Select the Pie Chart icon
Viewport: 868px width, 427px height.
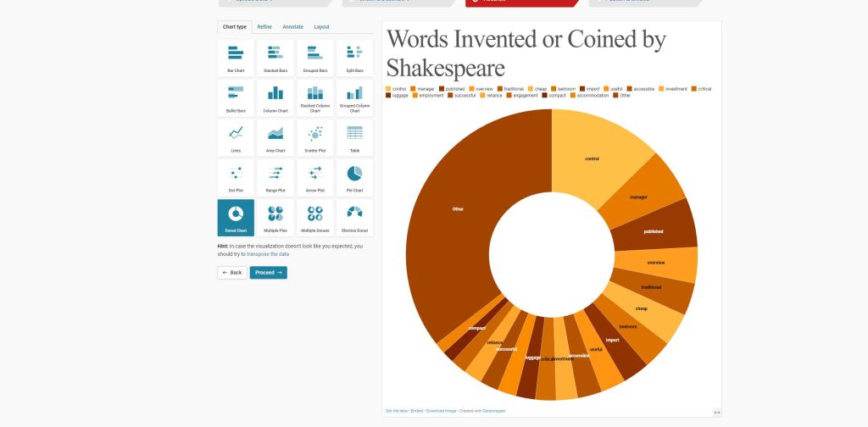[354, 177]
